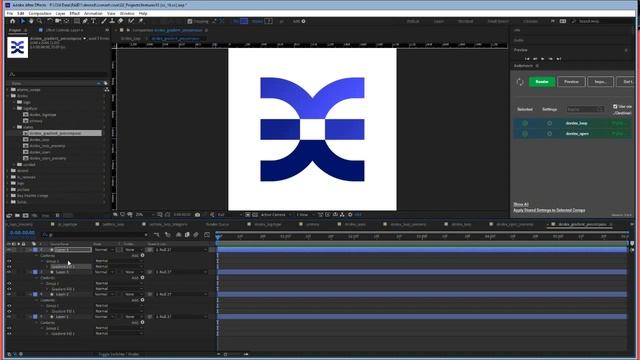Open the Effect menu

pos(75,13)
